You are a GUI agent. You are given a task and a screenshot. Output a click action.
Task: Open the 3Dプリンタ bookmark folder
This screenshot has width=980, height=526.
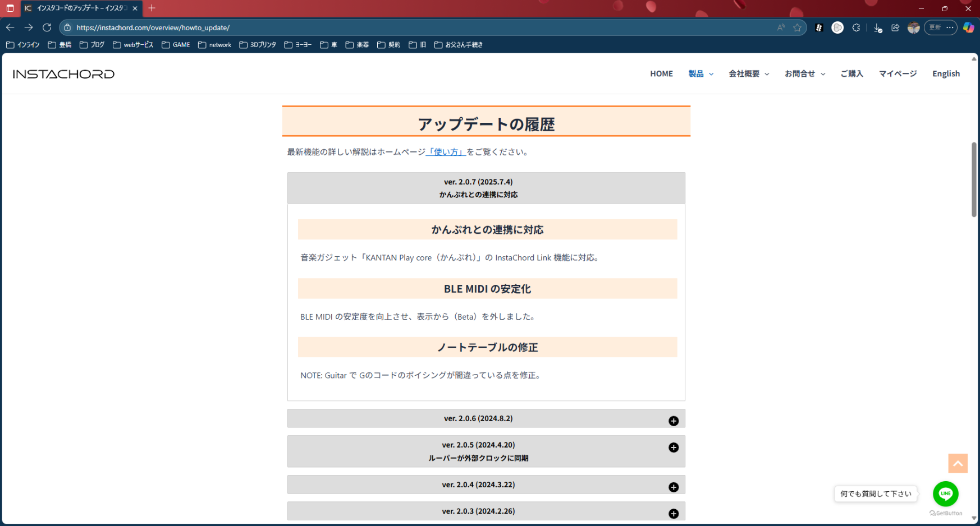[258, 45]
